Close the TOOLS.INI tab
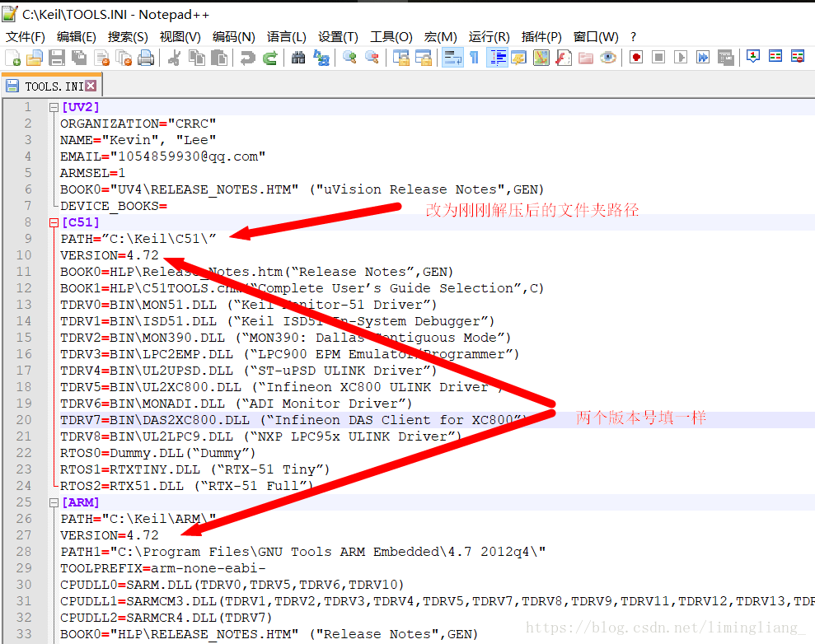This screenshot has height=644, width=815. 91,84
